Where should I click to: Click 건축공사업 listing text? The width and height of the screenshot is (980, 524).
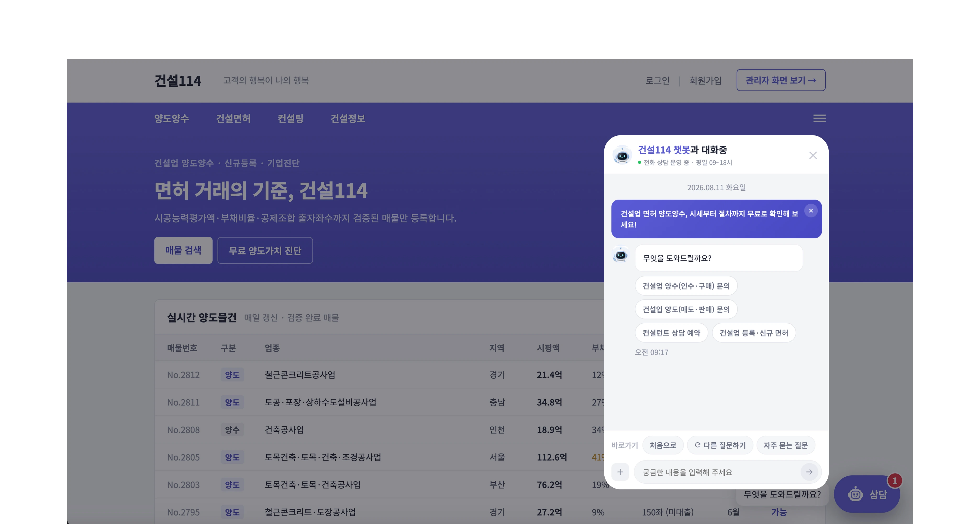(x=284, y=430)
